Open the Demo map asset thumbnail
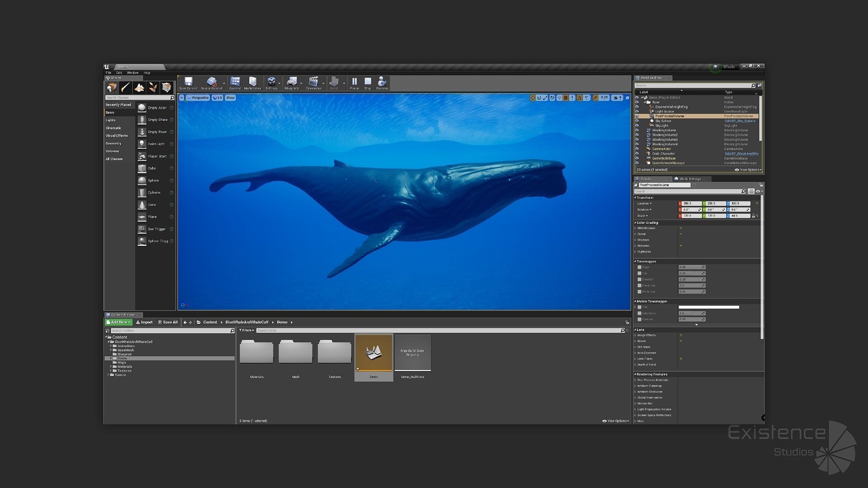The width and height of the screenshot is (868, 488). click(x=373, y=353)
